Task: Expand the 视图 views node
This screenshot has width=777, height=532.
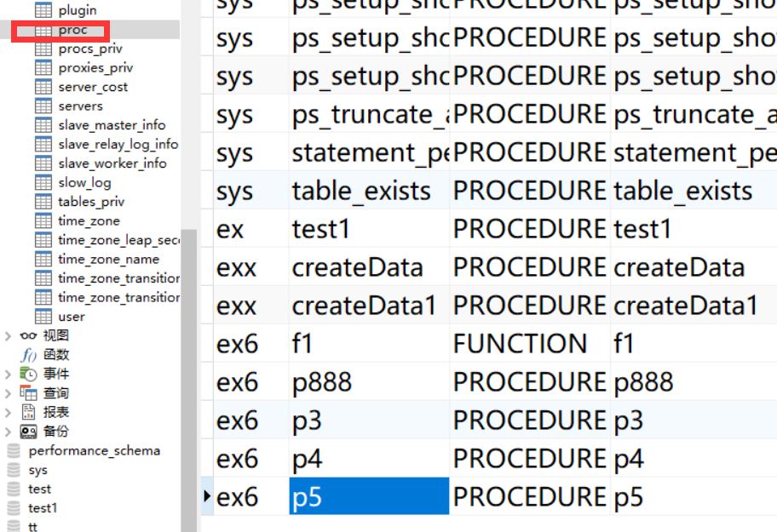Action: click(8, 336)
